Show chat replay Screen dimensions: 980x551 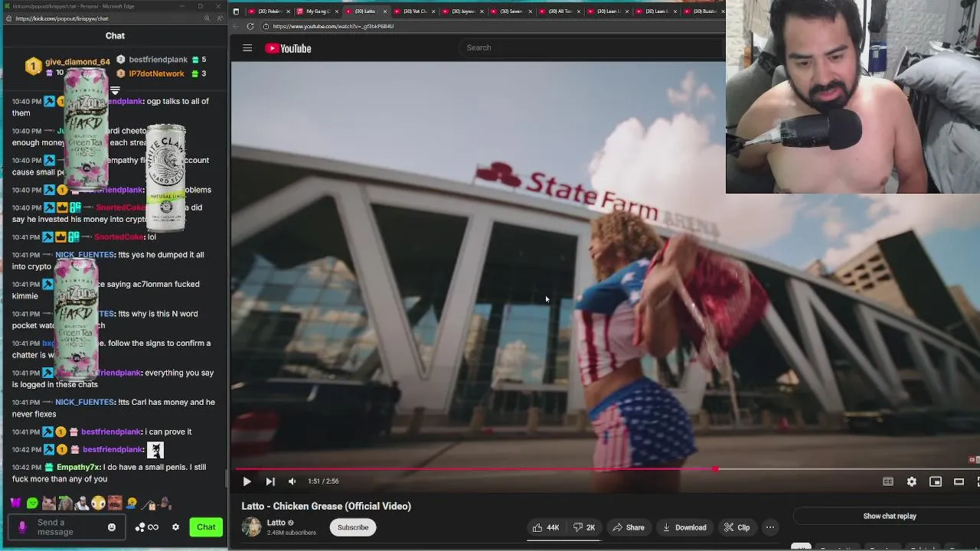890,516
